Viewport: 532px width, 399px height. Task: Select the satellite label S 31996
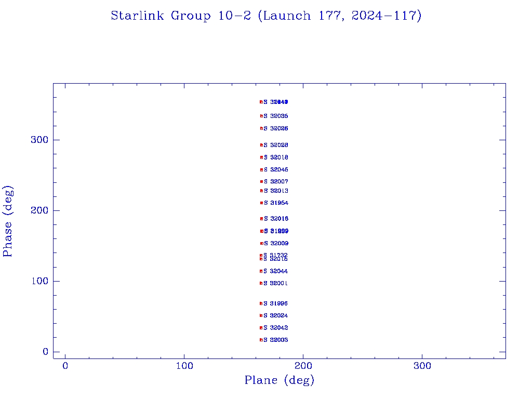click(275, 303)
